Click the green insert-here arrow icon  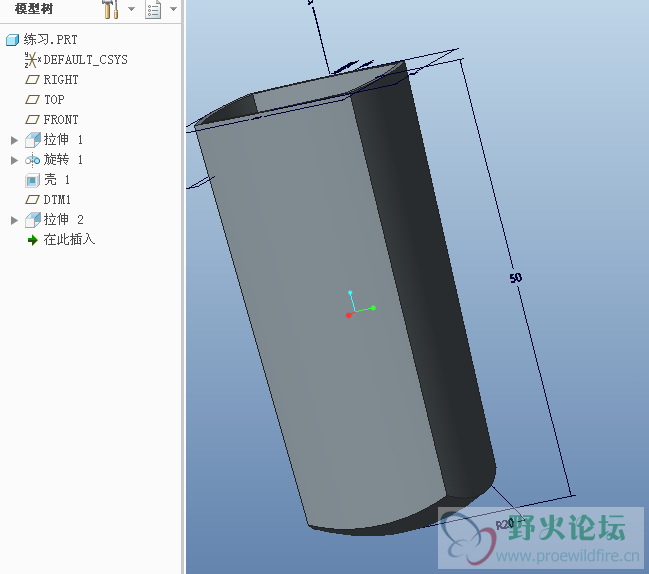click(32, 240)
